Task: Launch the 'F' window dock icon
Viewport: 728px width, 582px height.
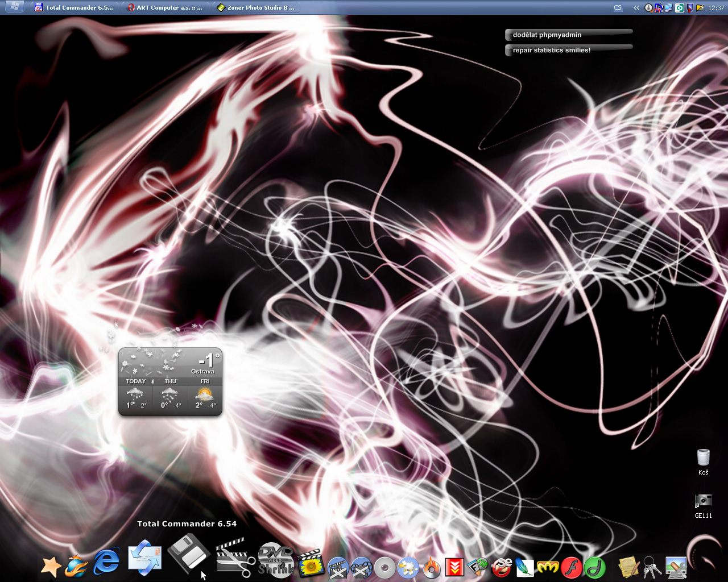Action: tap(478, 567)
